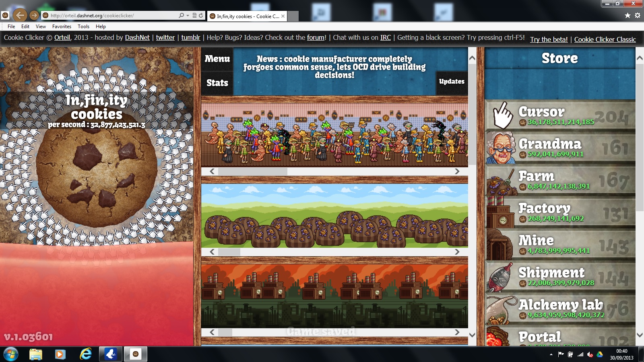Open the browser tools gear
Screen dimensions: 644x362
[x=638, y=15]
